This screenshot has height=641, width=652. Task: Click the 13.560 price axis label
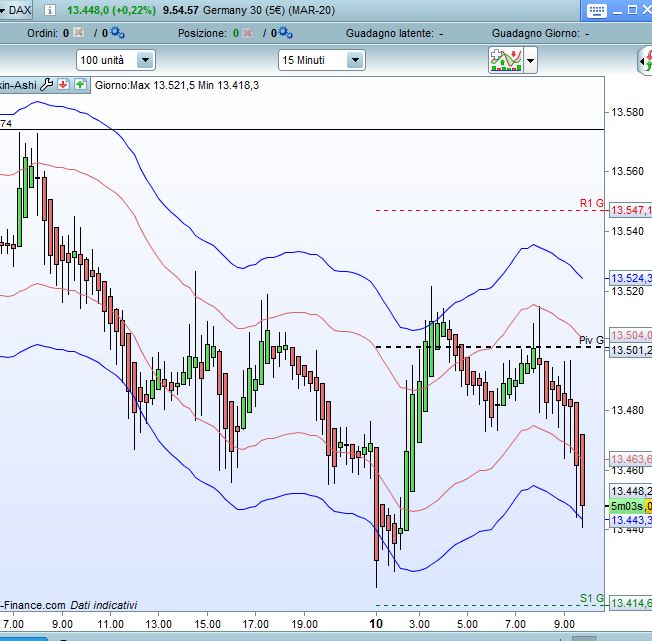[627, 171]
